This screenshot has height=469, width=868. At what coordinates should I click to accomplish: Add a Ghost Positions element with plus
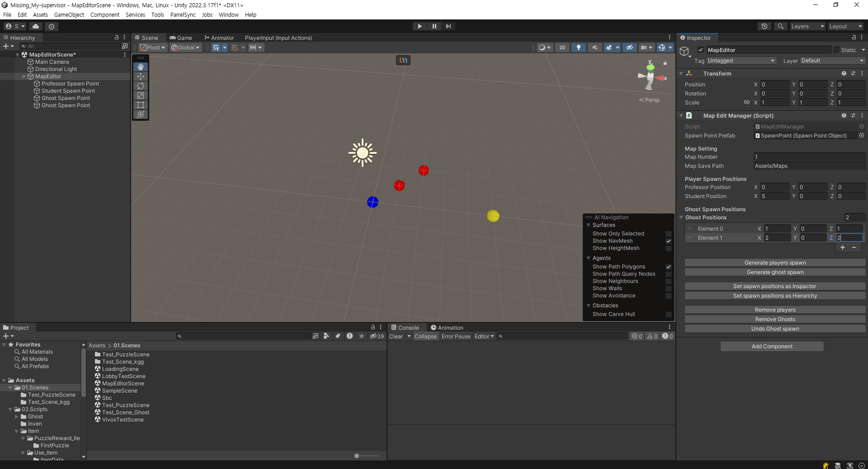(x=843, y=247)
